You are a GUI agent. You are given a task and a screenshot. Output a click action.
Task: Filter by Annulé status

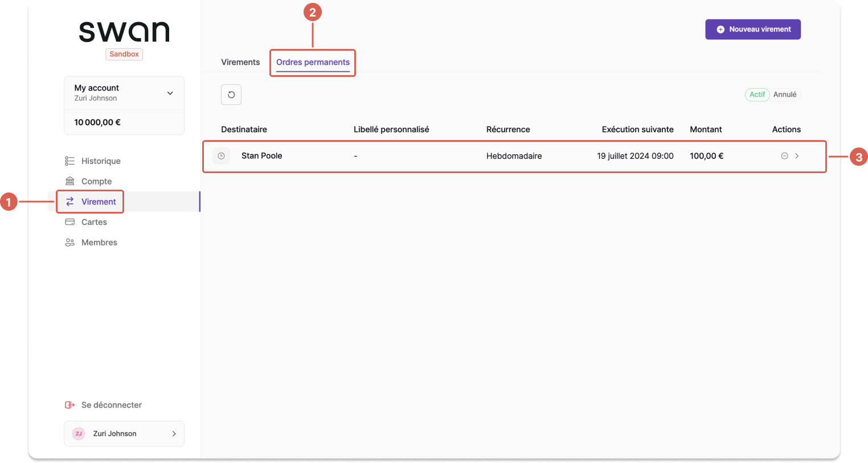pos(785,95)
